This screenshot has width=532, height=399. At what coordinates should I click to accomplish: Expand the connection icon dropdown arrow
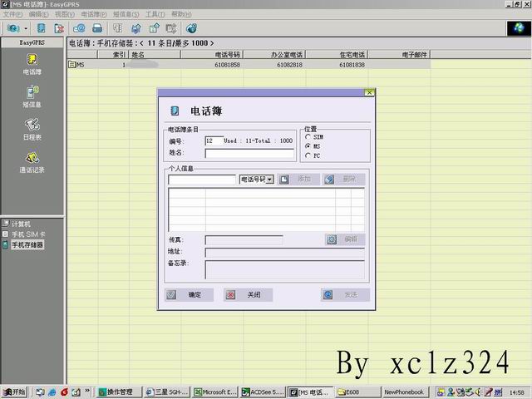pyautogui.click(x=26, y=28)
